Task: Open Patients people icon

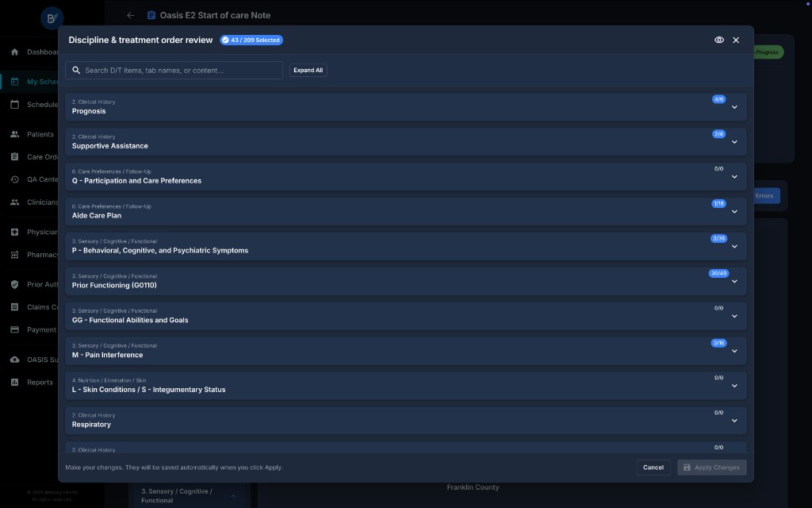Action: [14, 134]
